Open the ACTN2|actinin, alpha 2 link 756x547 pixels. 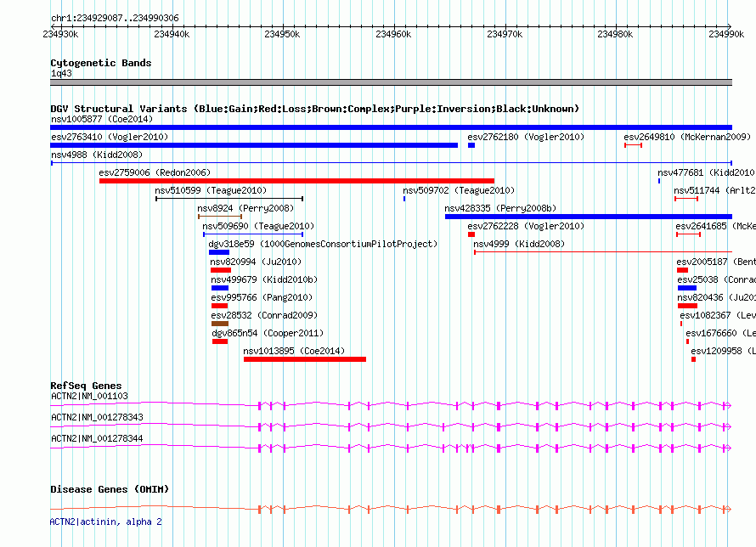pyautogui.click(x=106, y=522)
